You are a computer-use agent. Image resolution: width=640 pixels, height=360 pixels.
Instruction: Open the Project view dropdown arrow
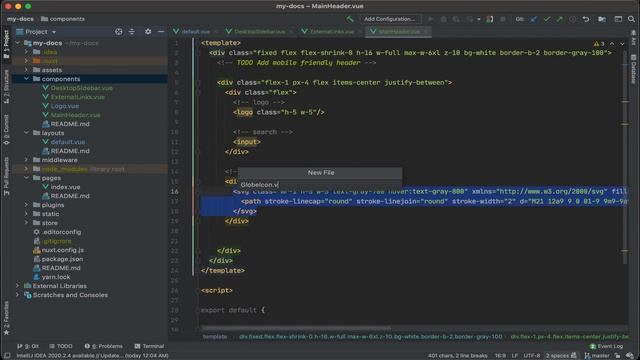(x=54, y=32)
